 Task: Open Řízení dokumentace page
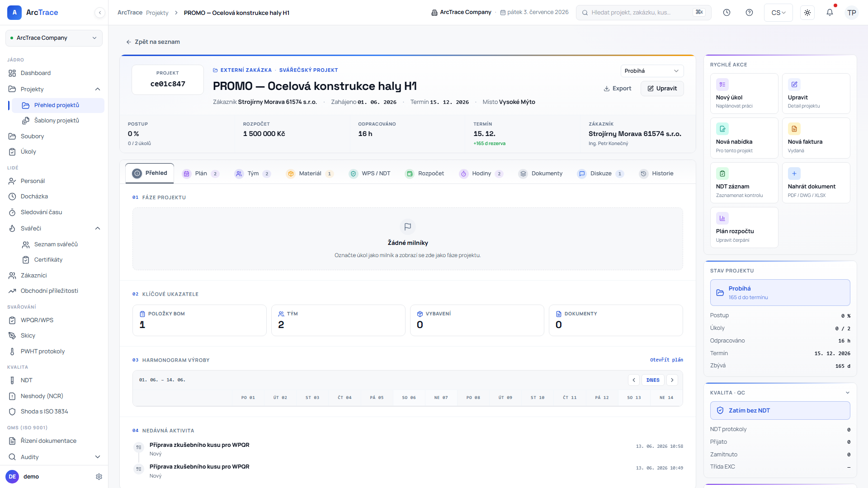54,441
